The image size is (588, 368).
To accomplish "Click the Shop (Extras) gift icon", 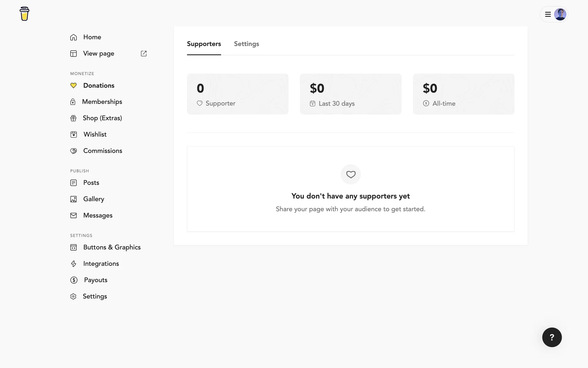I will click(73, 118).
